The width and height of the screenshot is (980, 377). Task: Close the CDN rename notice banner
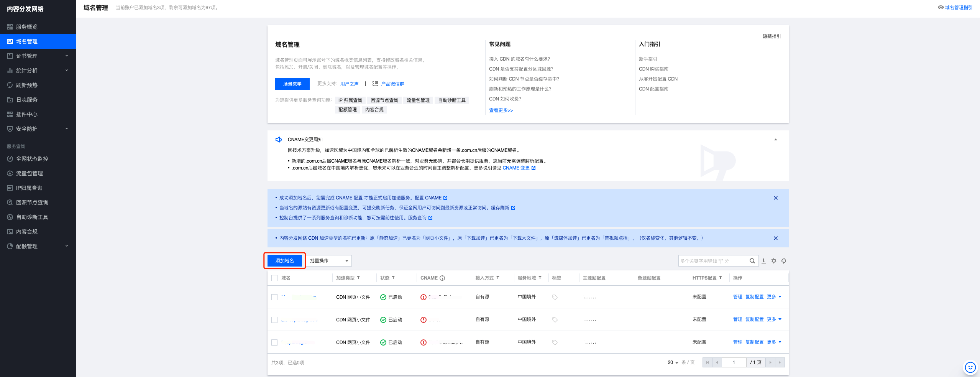point(776,238)
